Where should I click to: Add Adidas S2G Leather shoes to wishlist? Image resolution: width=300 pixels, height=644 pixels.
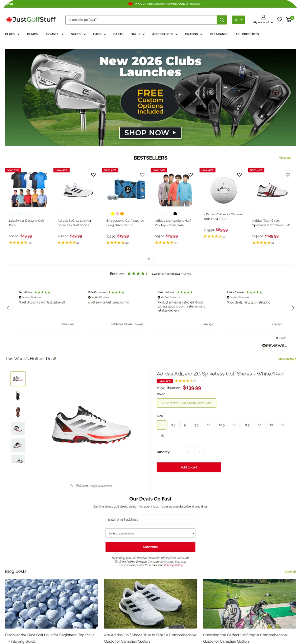pyautogui.click(x=93, y=175)
